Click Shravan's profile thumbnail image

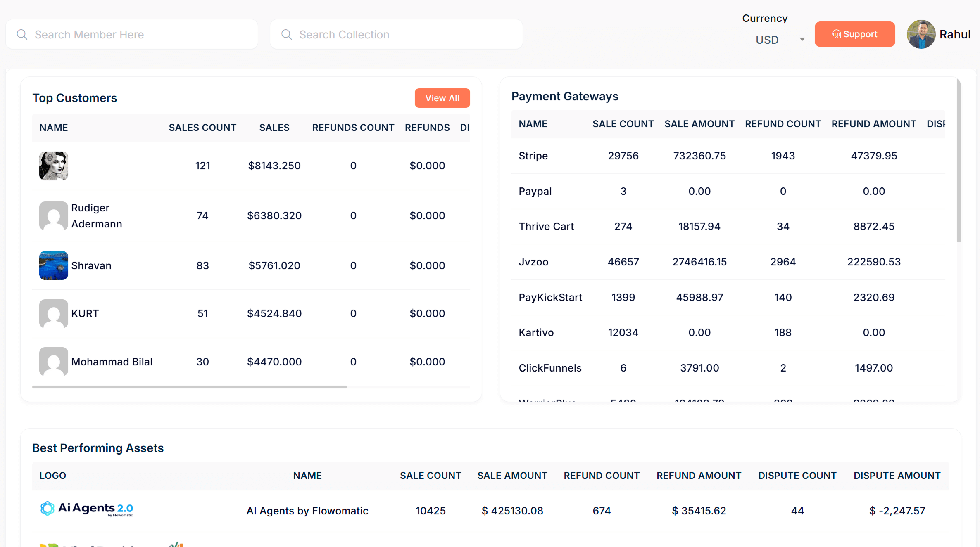[53, 265]
